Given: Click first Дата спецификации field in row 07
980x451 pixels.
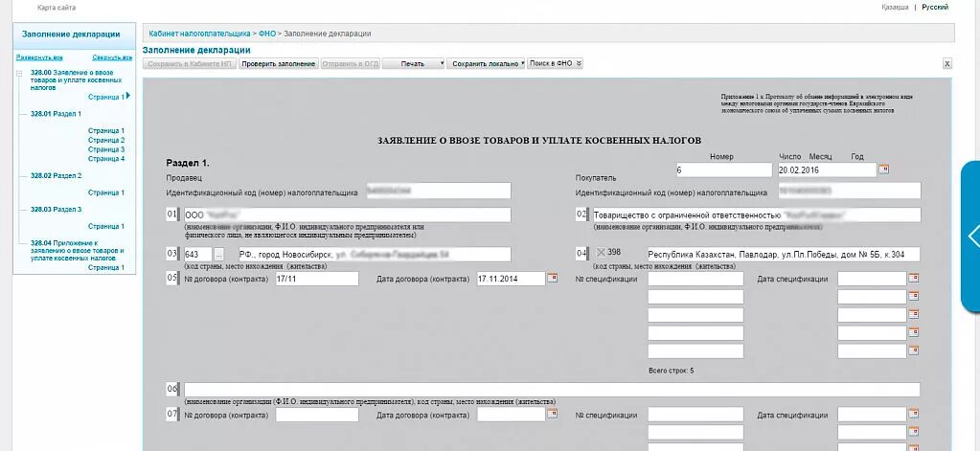Looking at the screenshot, I should [x=872, y=415].
